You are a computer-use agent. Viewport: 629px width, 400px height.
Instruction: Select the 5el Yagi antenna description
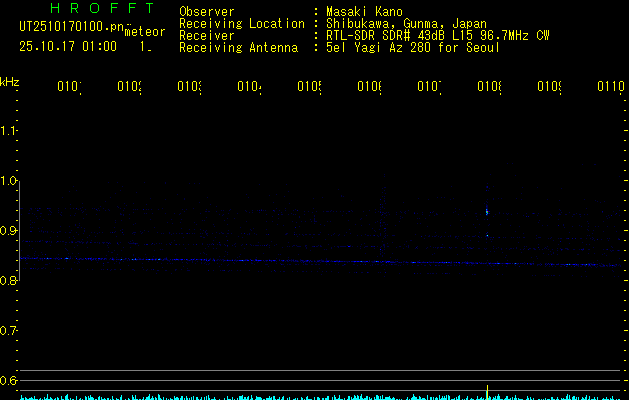point(413,47)
